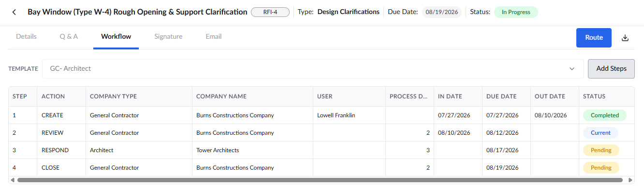This screenshot has width=644, height=190.
Task: Select the RESPOND action cell
Action: (61, 150)
